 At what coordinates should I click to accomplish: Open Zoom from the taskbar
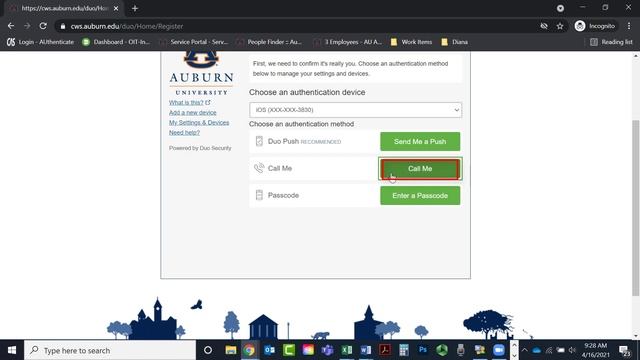point(499,350)
